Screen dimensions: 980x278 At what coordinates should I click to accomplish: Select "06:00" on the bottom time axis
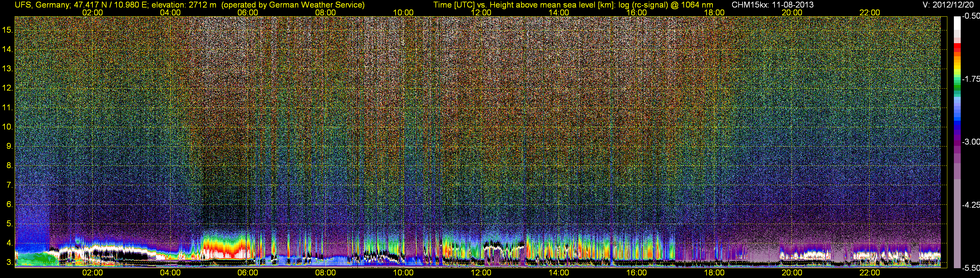(248, 273)
